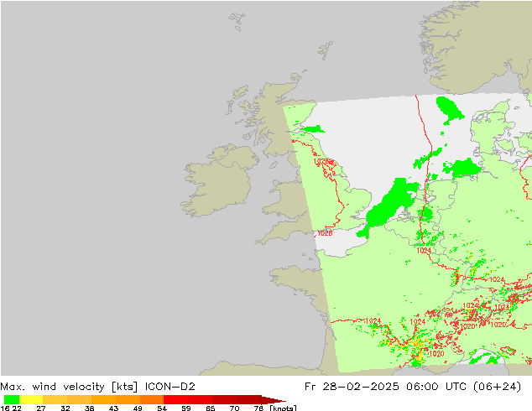Click the legend value '32'

pyautogui.click(x=65, y=408)
